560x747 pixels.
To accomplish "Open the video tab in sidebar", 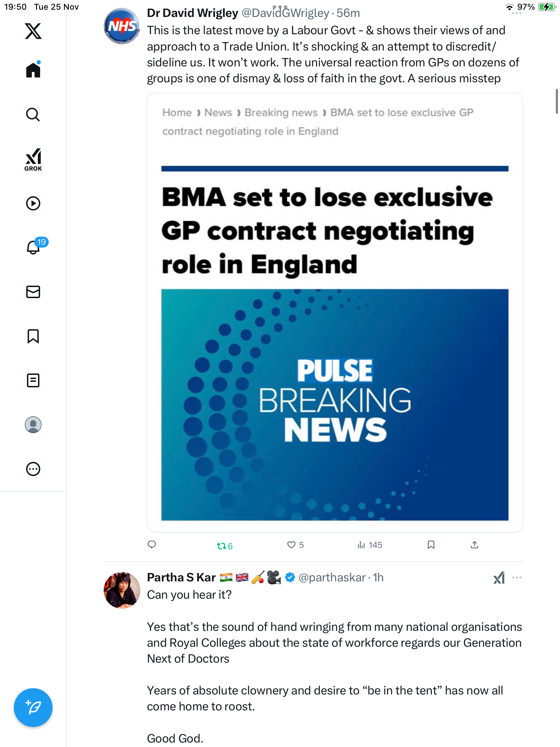I will [33, 203].
